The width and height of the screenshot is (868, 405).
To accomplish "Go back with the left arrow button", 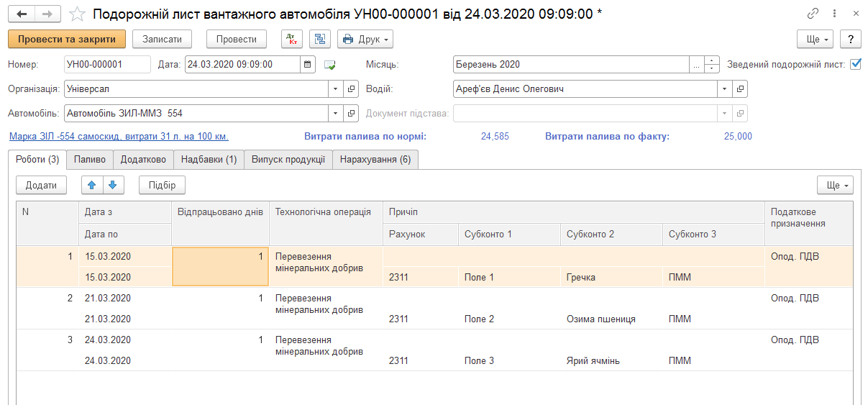I will 22,14.
